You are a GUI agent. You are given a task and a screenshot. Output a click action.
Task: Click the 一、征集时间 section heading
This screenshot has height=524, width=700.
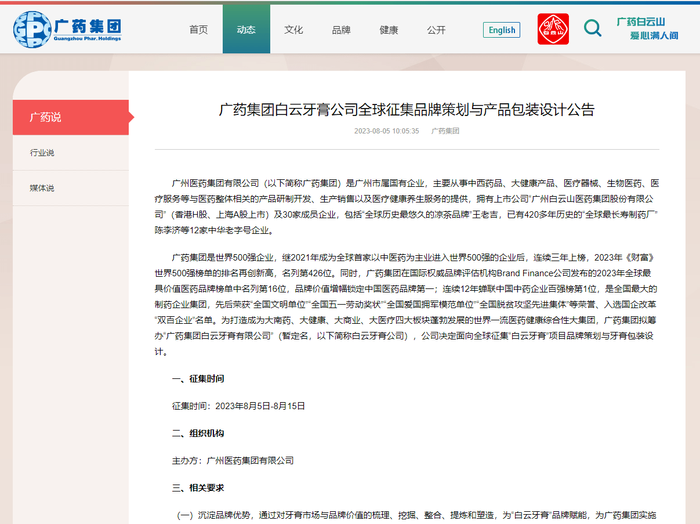(198, 379)
